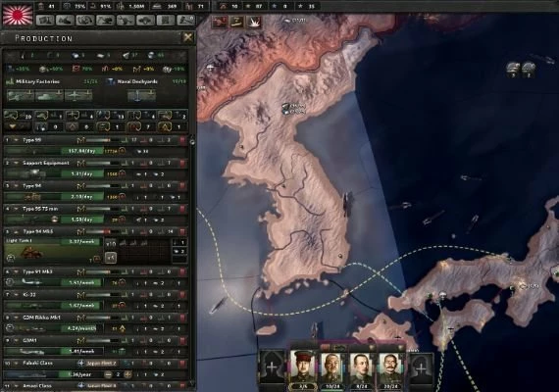
Task: Open the Trade screen from the top bar
Action: coord(105,20)
